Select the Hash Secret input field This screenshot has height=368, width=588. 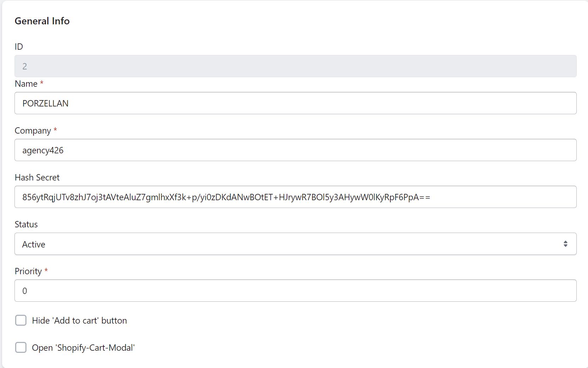tap(295, 197)
